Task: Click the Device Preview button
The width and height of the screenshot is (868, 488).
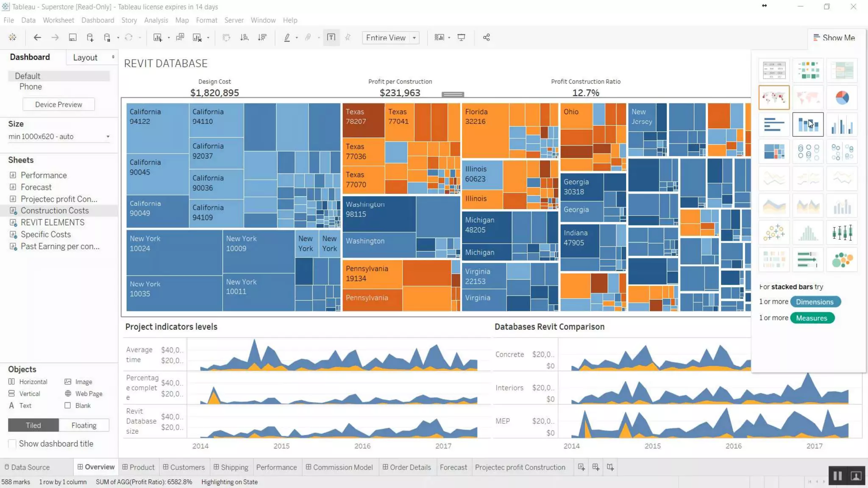Action: 58,104
